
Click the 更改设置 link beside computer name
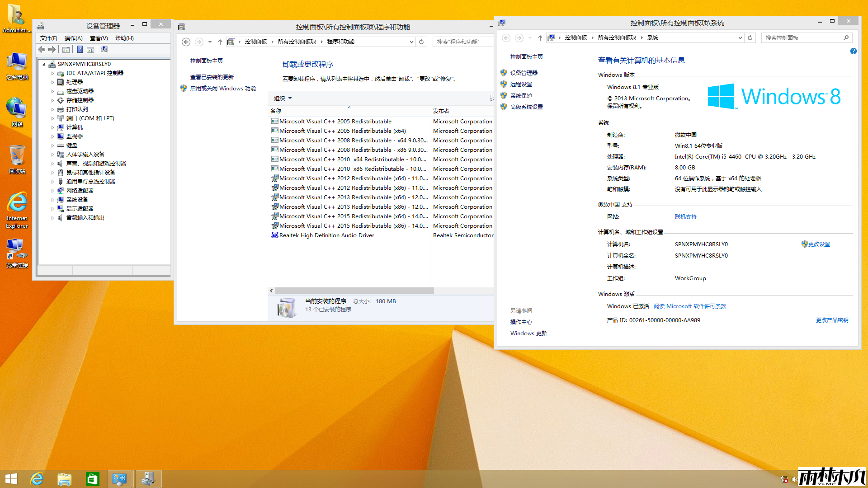click(x=819, y=244)
